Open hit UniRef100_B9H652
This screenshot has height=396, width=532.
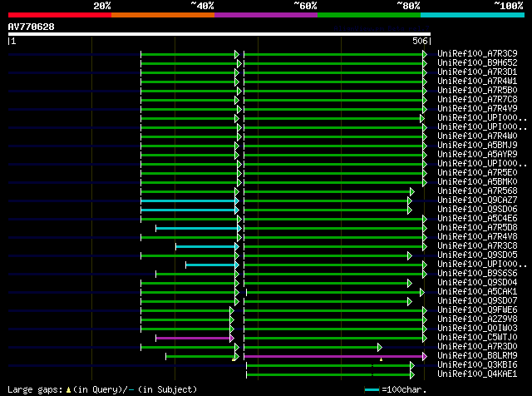[x=477, y=62]
